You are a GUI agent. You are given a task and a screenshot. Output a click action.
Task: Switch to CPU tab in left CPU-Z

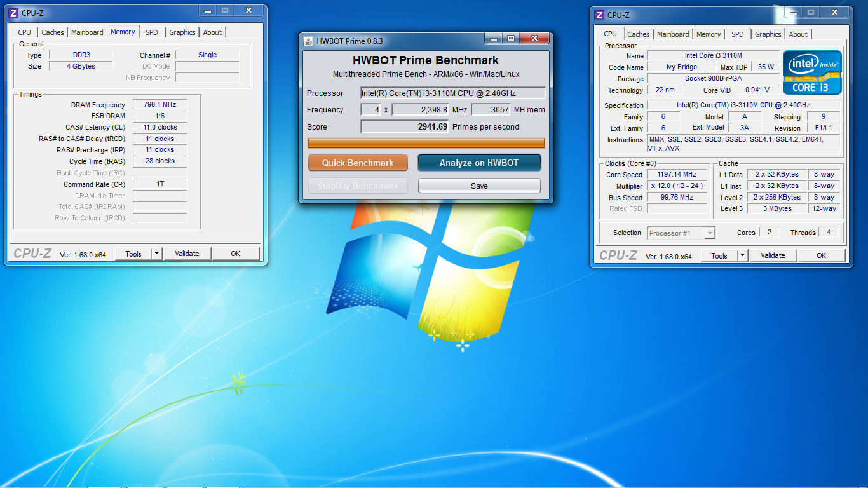pyautogui.click(x=24, y=32)
